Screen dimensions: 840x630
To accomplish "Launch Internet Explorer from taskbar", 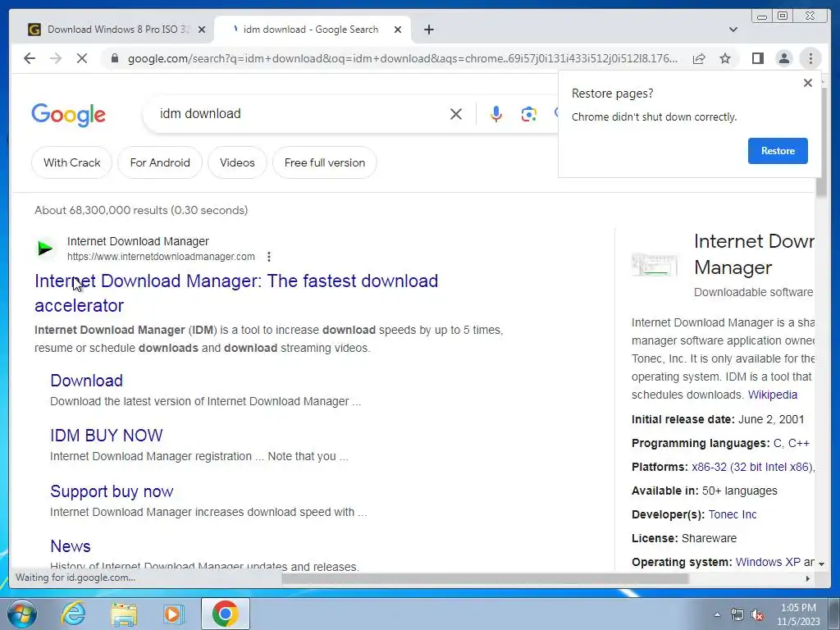I will point(73,614).
